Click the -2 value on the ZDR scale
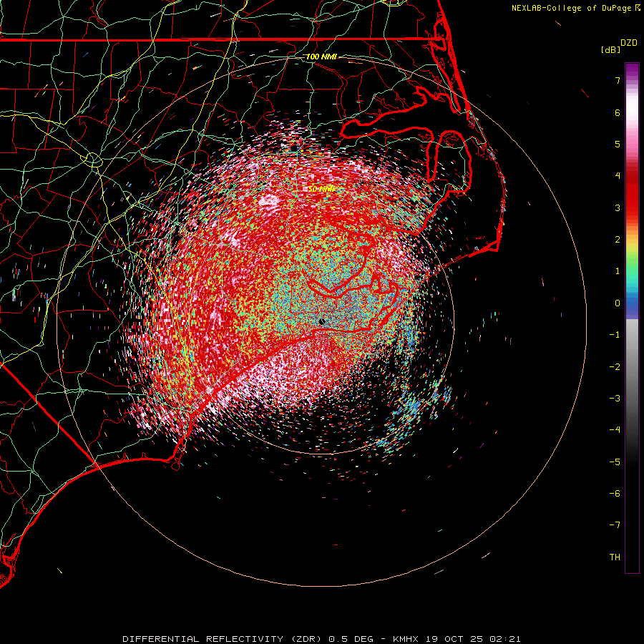 615,367
